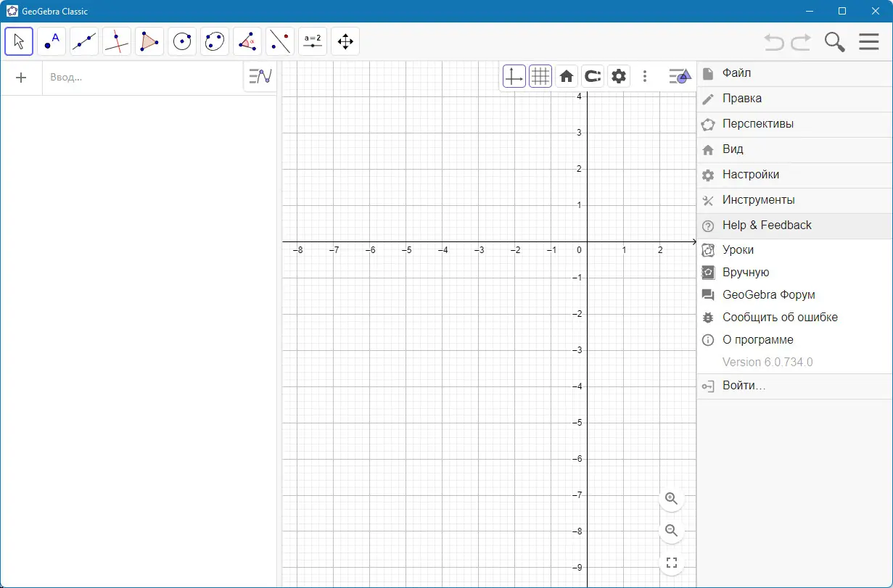This screenshot has height=588, width=893.
Task: Select the Move arrow tool
Action: pos(19,41)
